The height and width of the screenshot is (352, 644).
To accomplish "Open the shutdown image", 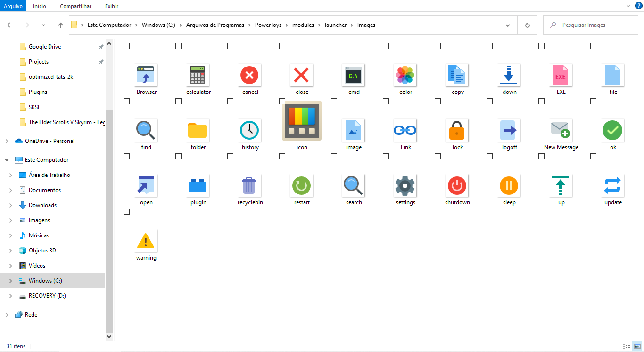I will pos(457,185).
